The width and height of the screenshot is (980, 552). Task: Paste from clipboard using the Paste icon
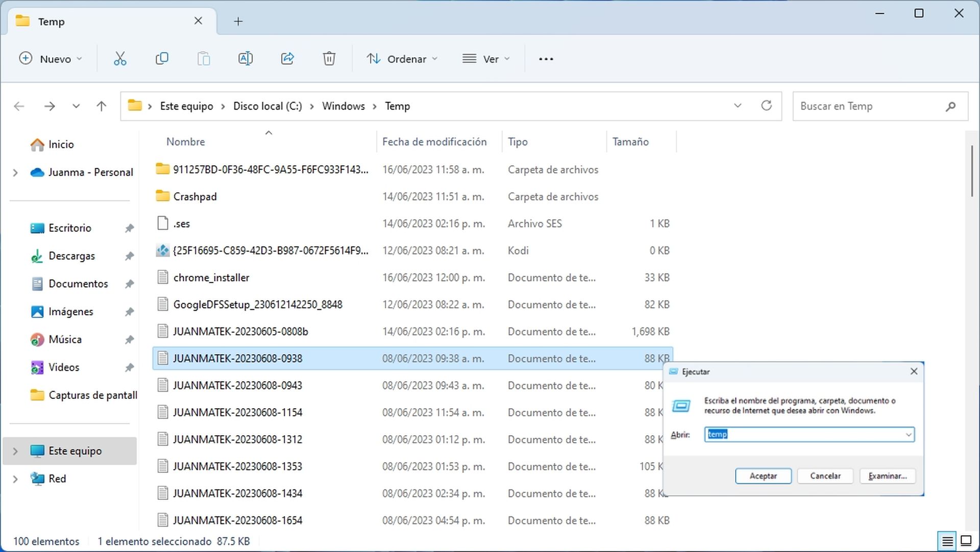pos(204,58)
